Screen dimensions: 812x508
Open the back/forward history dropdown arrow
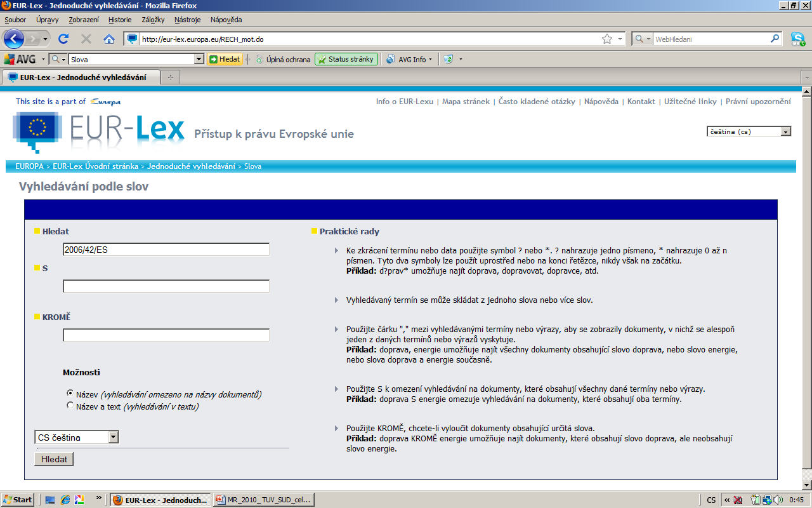click(46, 39)
